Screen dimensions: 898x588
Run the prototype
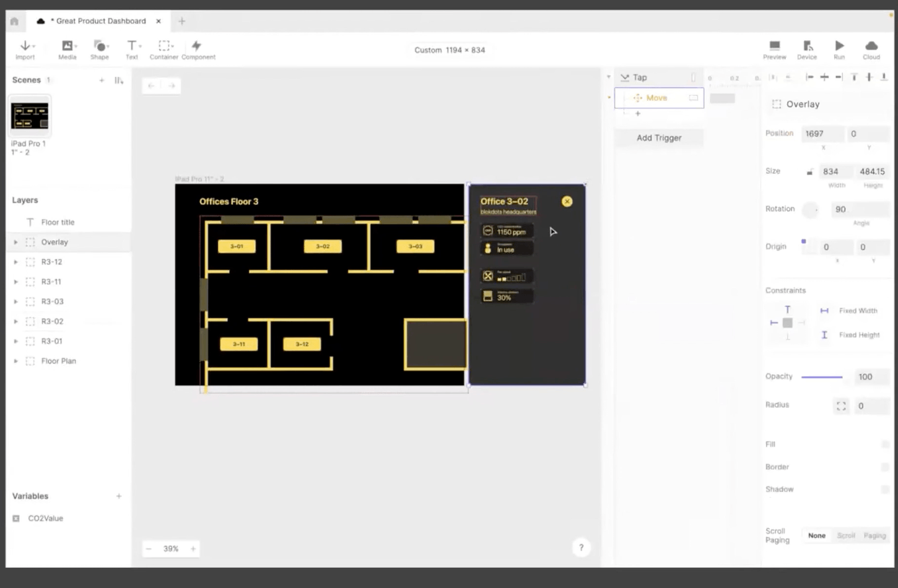839,46
